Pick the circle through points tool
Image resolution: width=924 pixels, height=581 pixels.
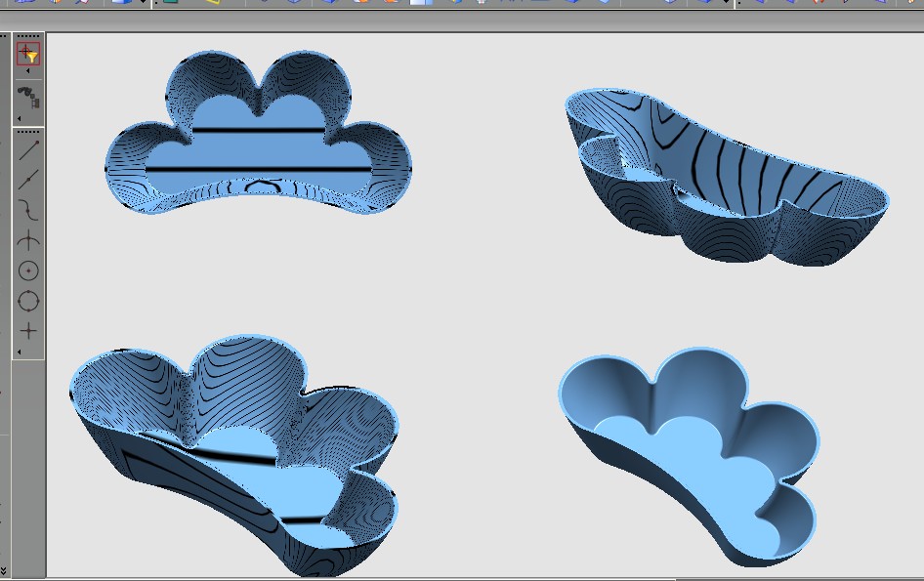[28, 301]
